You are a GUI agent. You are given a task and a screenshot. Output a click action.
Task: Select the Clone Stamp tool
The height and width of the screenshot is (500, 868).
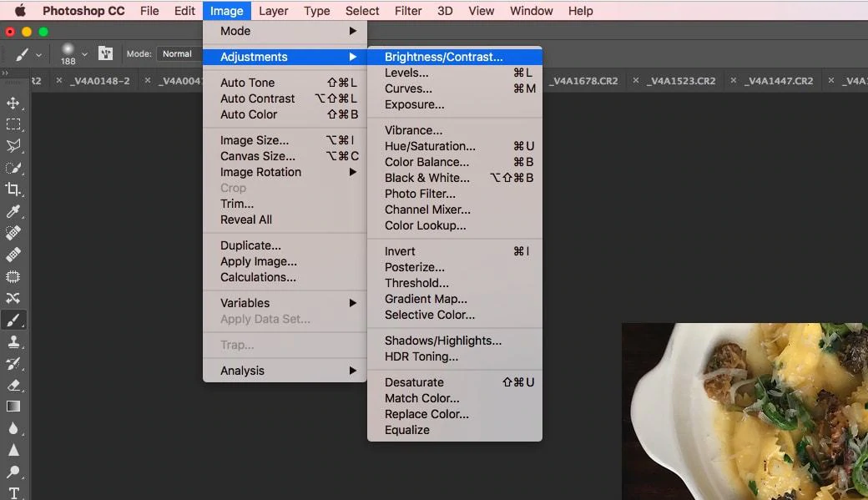click(13, 341)
